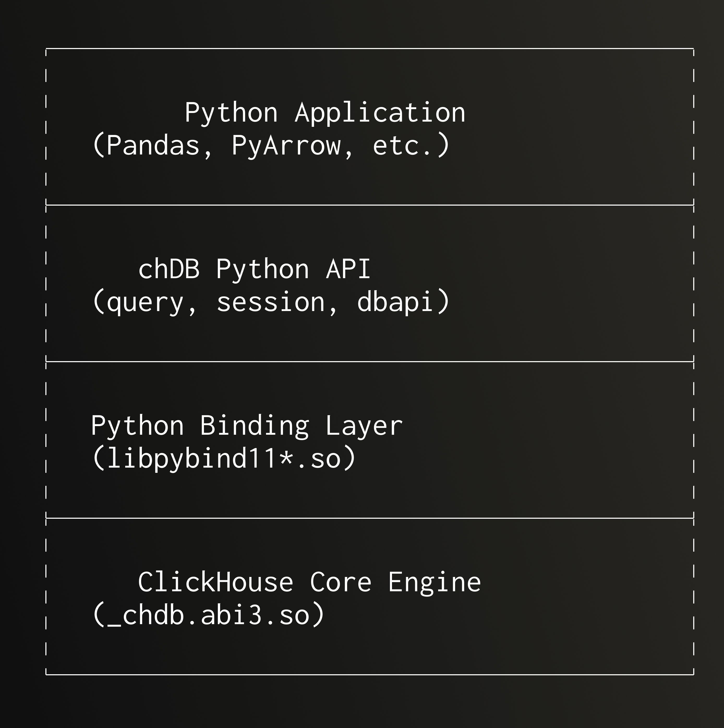The width and height of the screenshot is (724, 728).
Task: Click "Python" in the "Python Application" title
Action: pyautogui.click(x=231, y=113)
